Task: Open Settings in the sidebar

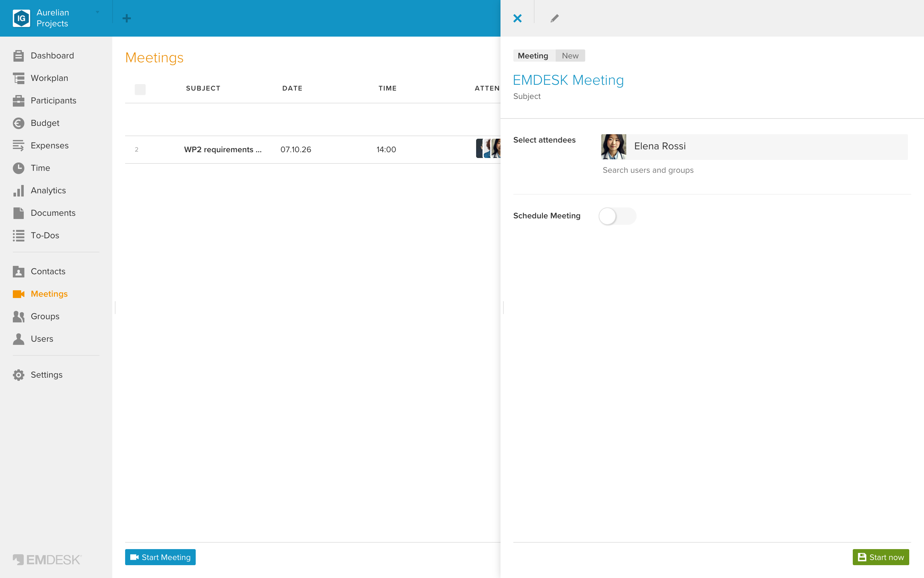Action: [47, 375]
